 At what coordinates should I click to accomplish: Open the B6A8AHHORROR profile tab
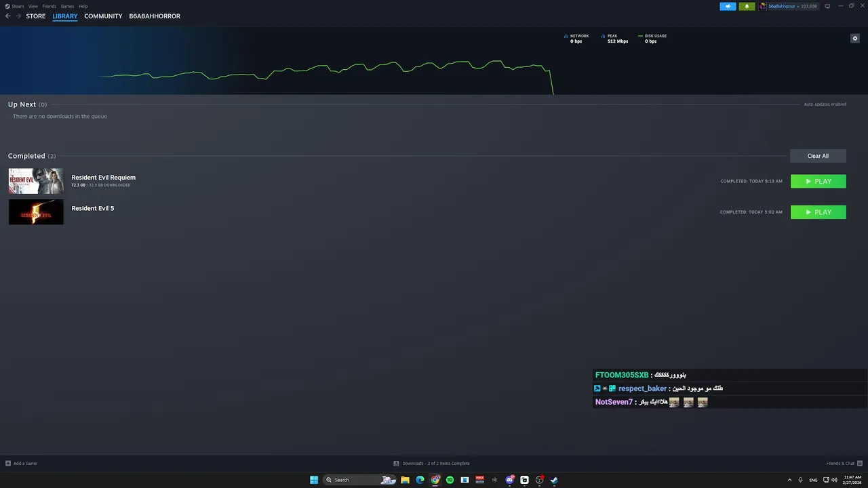coord(155,16)
